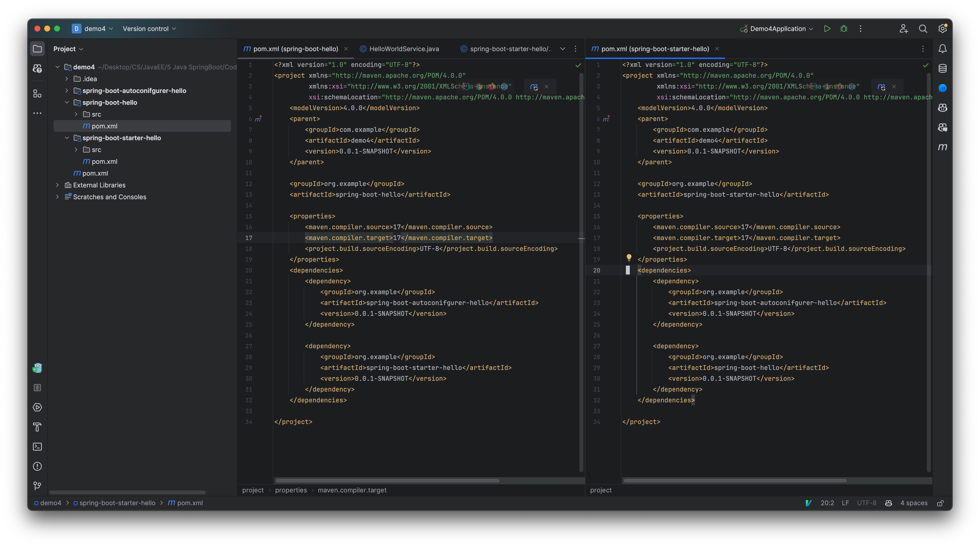The image size is (980, 547).
Task: Show intention bulb on line 19
Action: coord(629,258)
